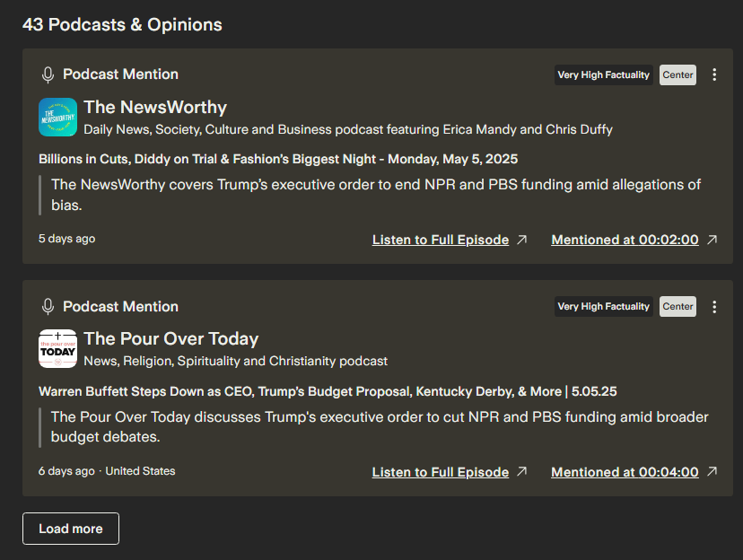743x560 pixels.
Task: Click the microphone icon on The NewsWorthy card
Action: [x=48, y=74]
